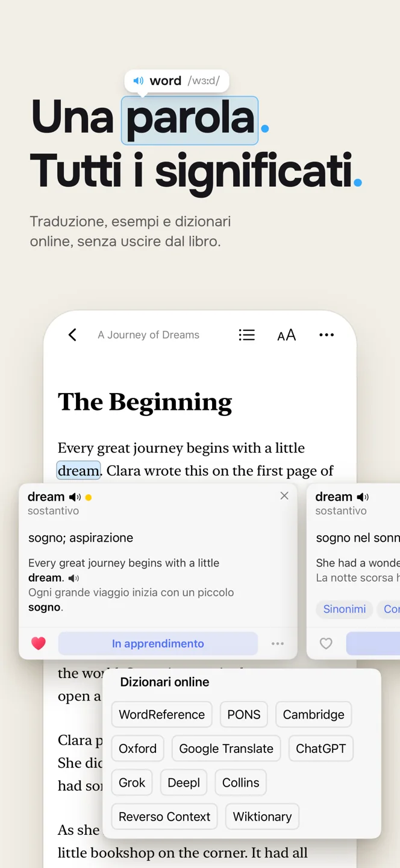Click the chapter heading 'The Beginning'

(x=145, y=403)
